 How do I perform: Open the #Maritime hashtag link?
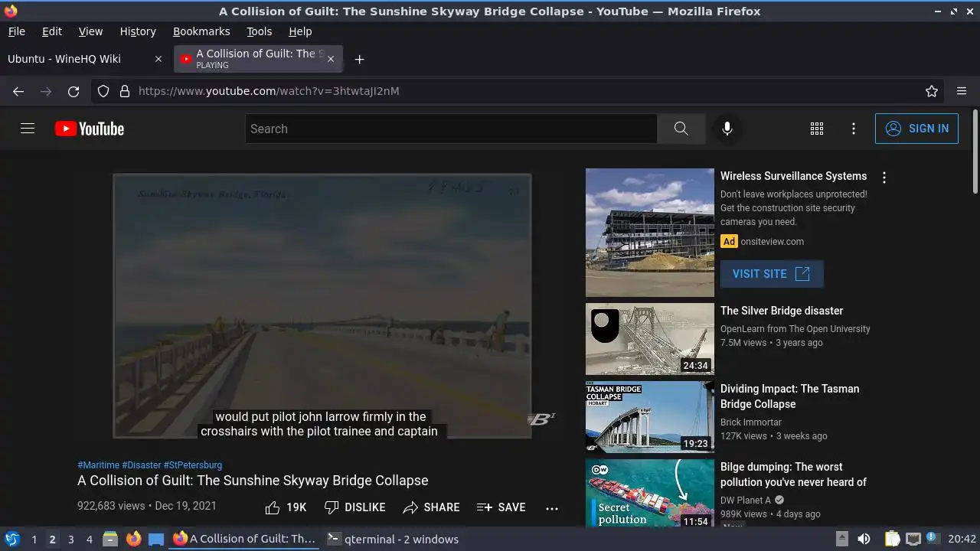pyautogui.click(x=98, y=465)
